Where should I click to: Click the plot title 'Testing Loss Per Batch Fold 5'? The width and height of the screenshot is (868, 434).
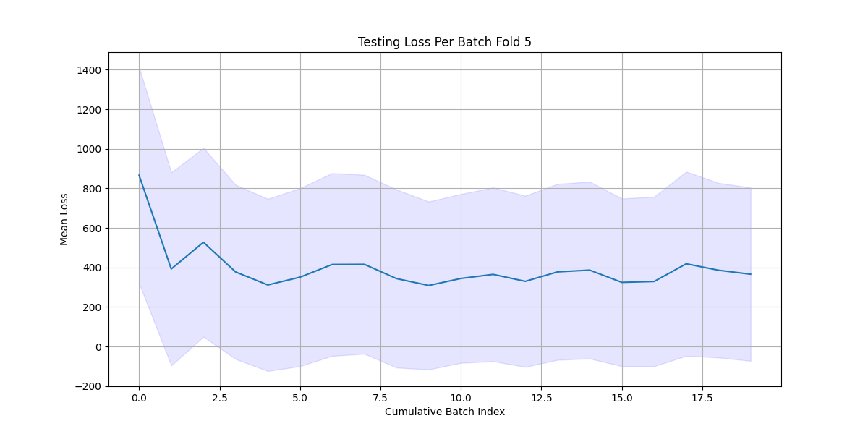(x=444, y=42)
